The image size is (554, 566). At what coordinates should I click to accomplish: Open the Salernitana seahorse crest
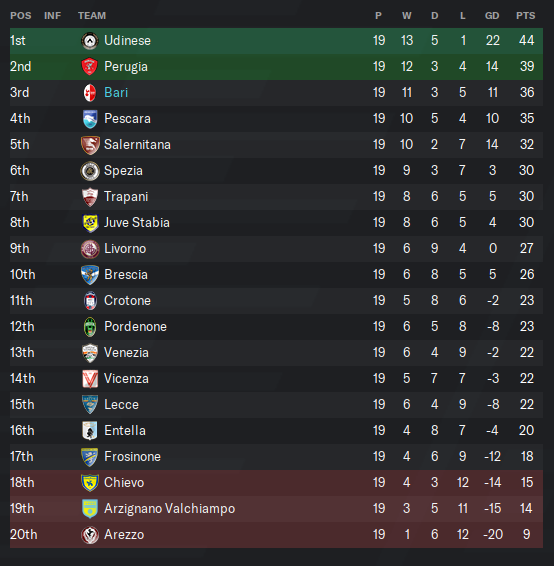(90, 145)
